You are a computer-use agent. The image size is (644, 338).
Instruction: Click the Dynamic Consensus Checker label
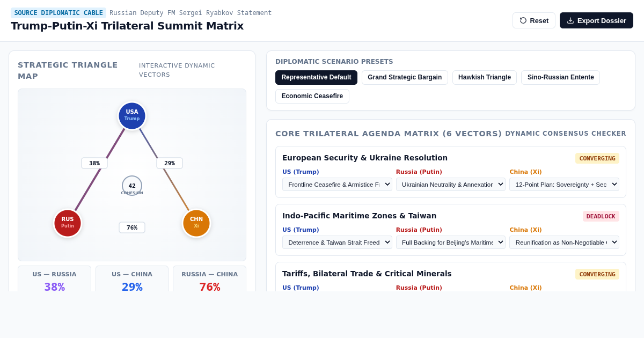(x=566, y=134)
